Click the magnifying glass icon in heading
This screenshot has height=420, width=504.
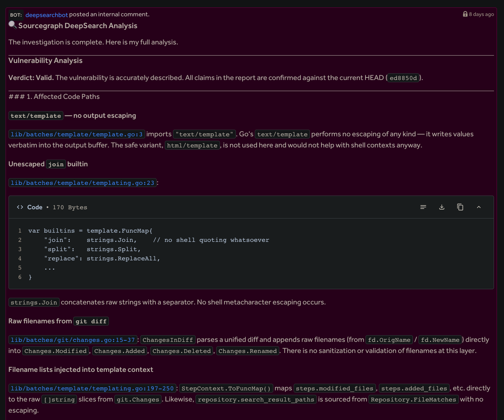coord(13,25)
